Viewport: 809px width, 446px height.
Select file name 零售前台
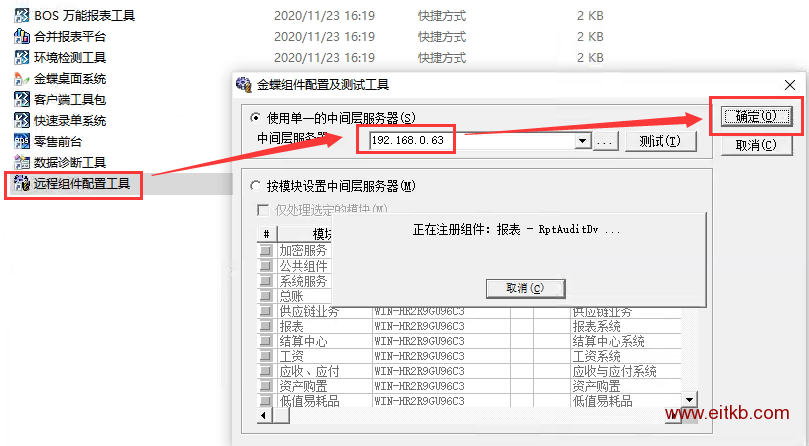[58, 141]
